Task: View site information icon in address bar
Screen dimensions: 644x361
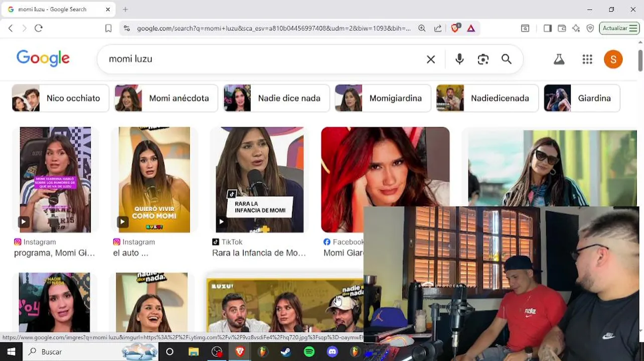Action: click(x=126, y=29)
